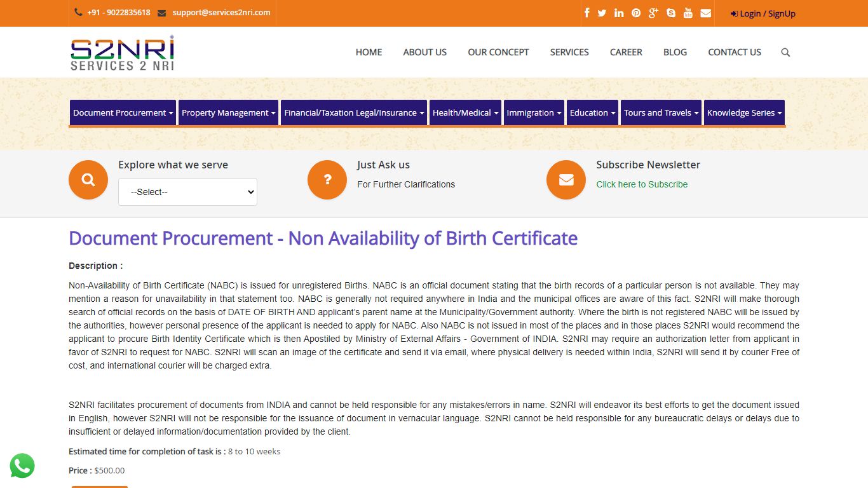Open CONTACT US menu item

735,52
